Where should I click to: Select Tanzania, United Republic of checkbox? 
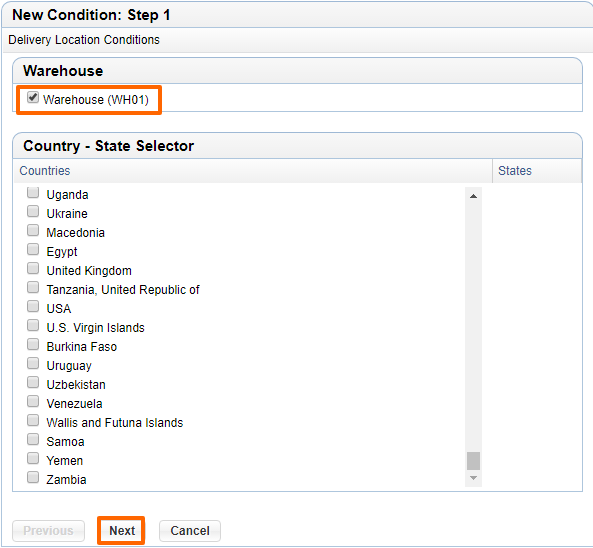(x=33, y=287)
